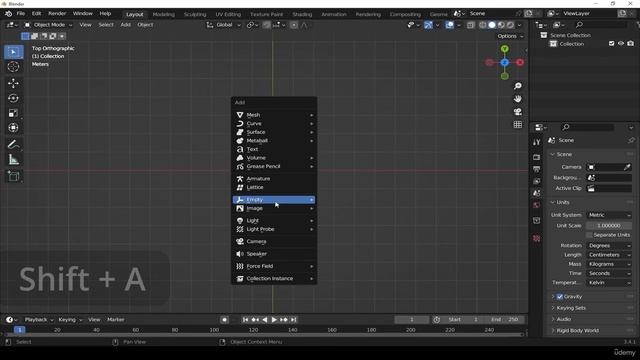Image resolution: width=640 pixels, height=360 pixels.
Task: Hide Collection with eye icon
Action: 621,43
